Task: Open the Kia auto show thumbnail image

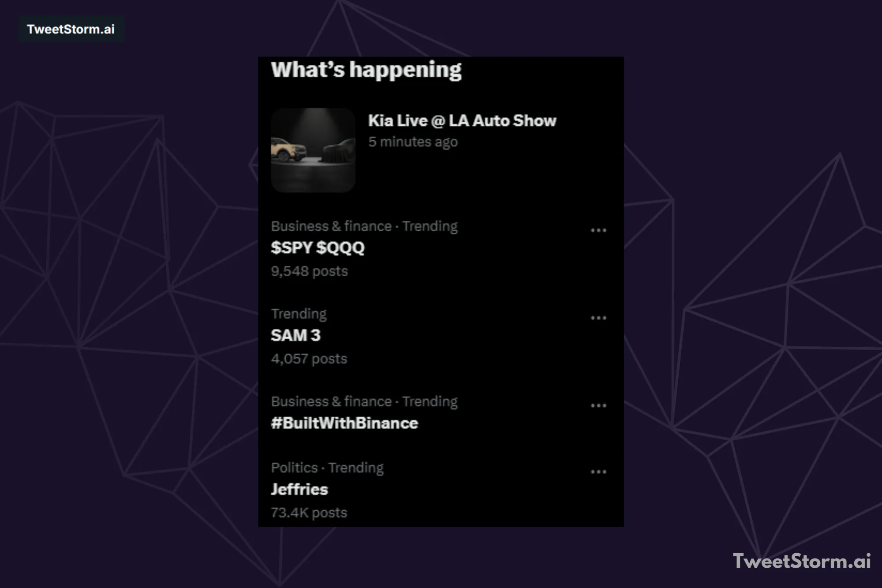Action: pos(313,150)
